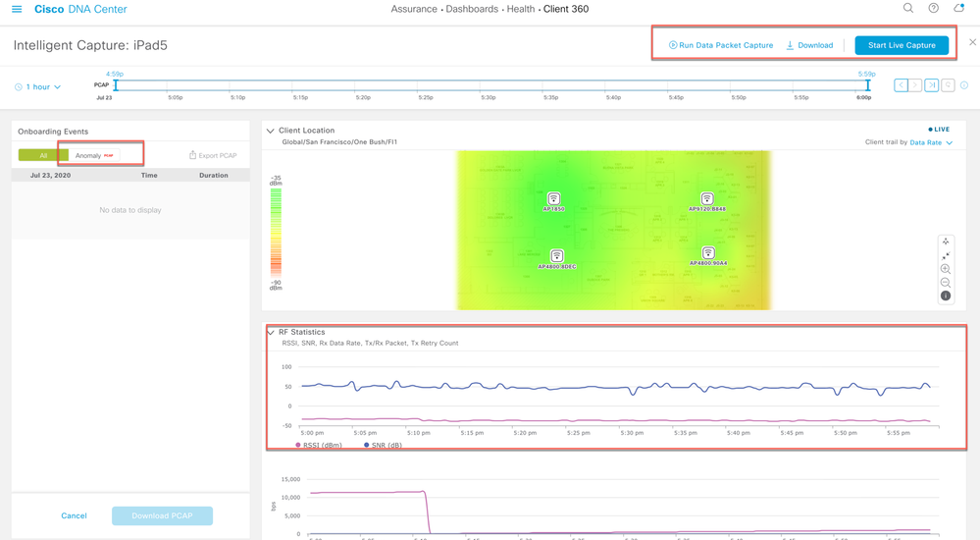Click the timeline info icon

(x=964, y=85)
